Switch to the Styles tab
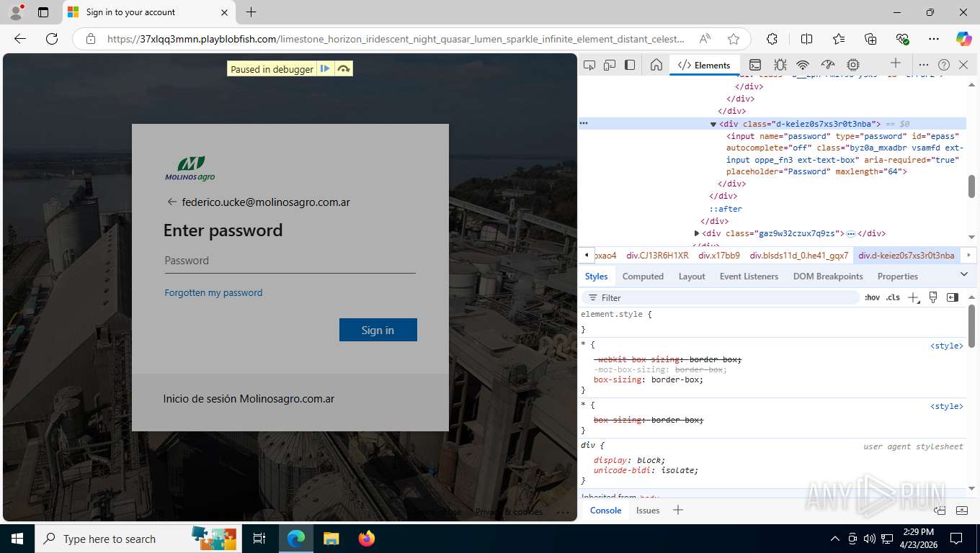Screen dimensions: 980x553 click(x=596, y=276)
